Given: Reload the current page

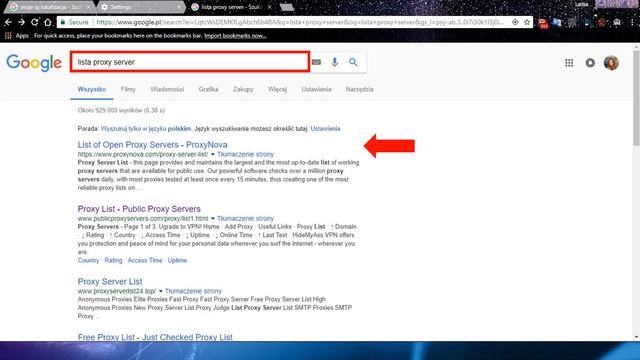Looking at the screenshot, I should click(x=35, y=22).
